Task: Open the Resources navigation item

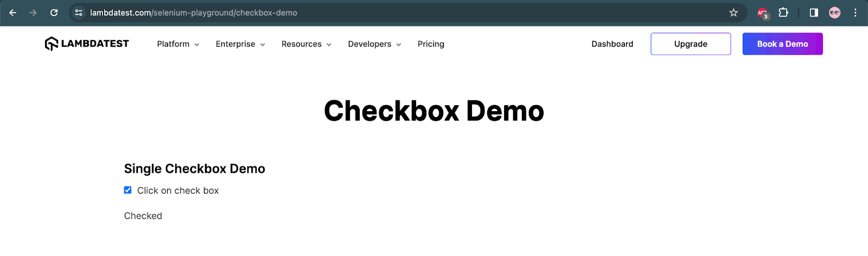Action: pos(302,44)
